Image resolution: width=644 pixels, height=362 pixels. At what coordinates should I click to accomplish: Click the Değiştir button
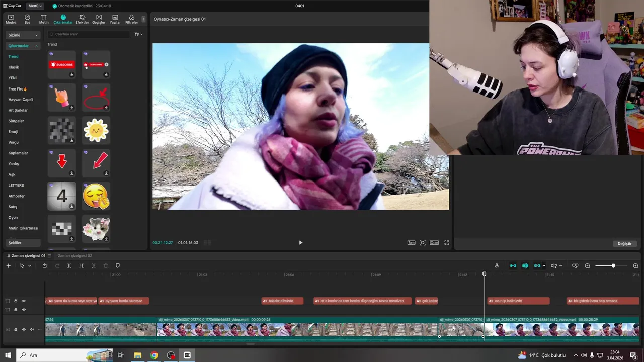(624, 244)
